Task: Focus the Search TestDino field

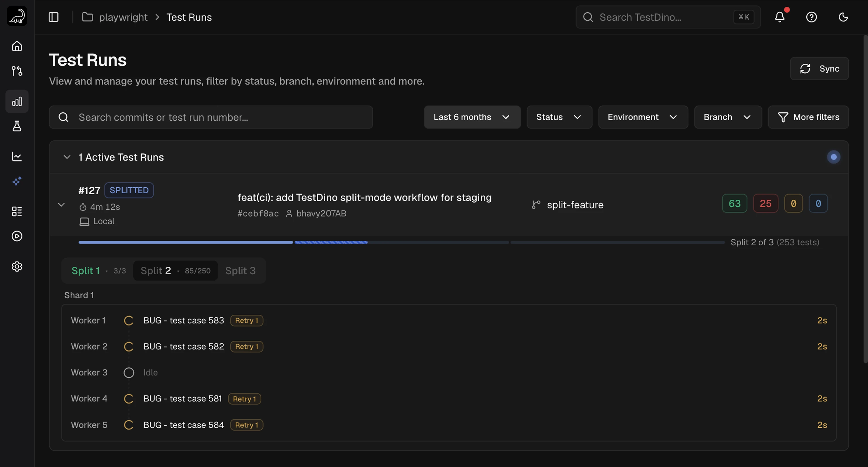Action: pos(668,17)
